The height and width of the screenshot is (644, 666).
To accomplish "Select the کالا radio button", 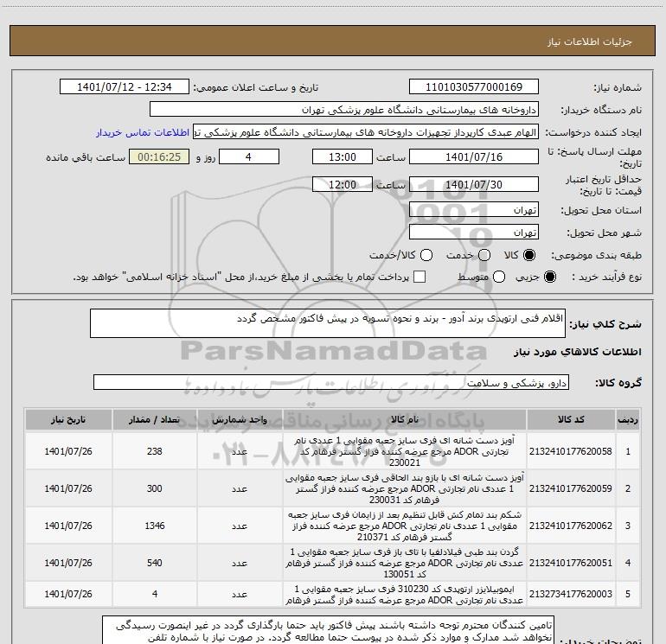I will point(529,255).
